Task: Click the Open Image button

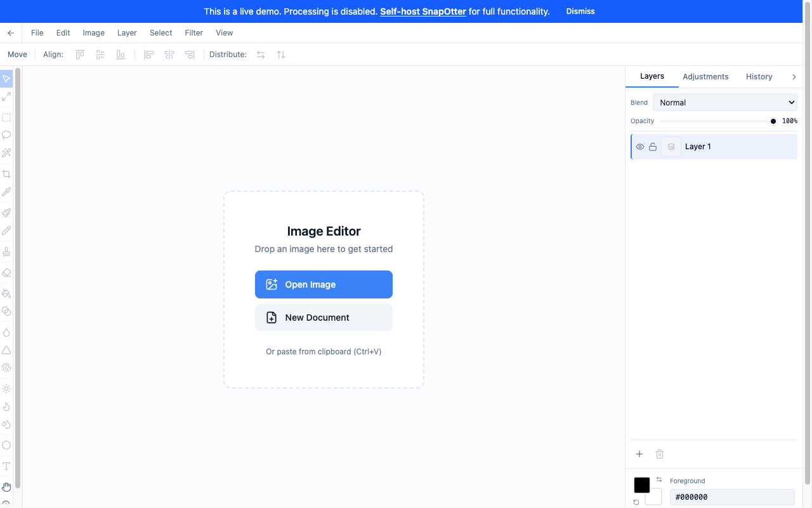Action: point(324,284)
